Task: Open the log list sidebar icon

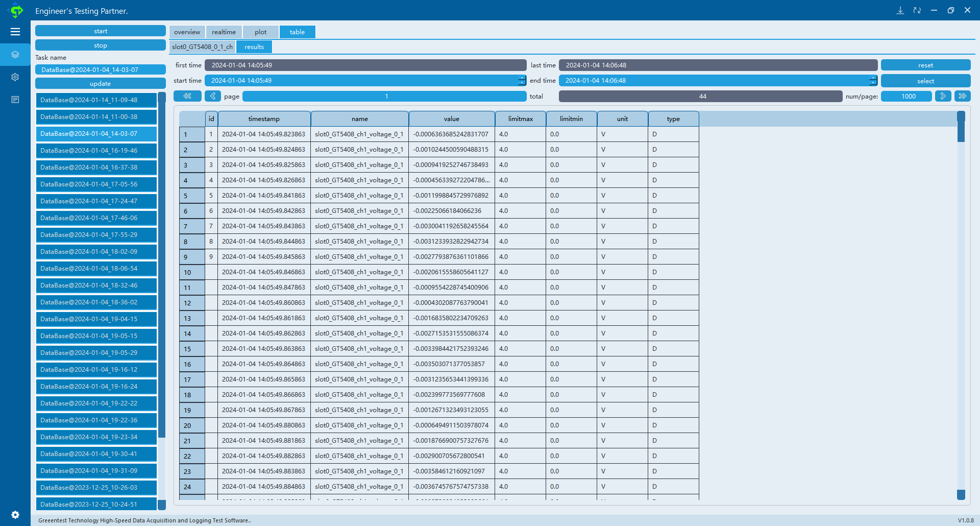Action: click(15, 100)
